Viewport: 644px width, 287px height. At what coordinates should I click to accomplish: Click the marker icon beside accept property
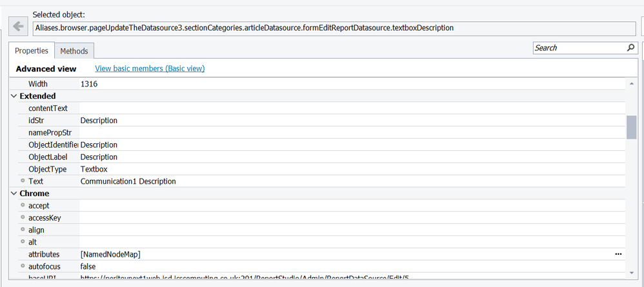click(23, 206)
